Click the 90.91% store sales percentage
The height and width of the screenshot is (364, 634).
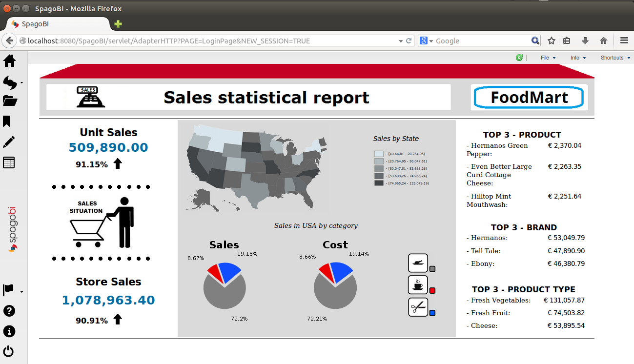(x=92, y=321)
